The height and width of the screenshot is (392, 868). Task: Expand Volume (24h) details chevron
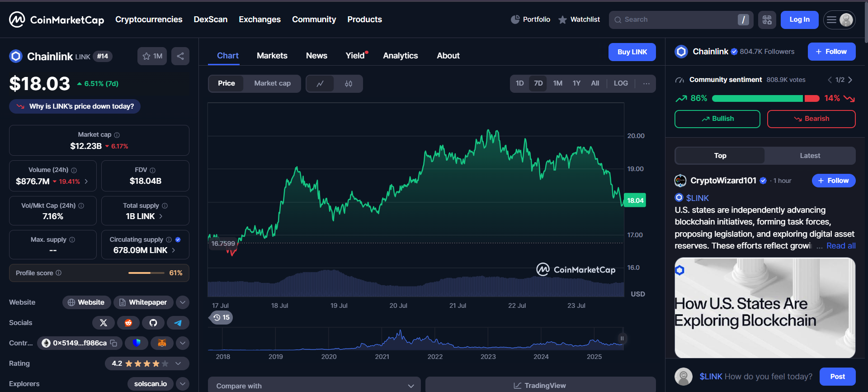(86, 182)
